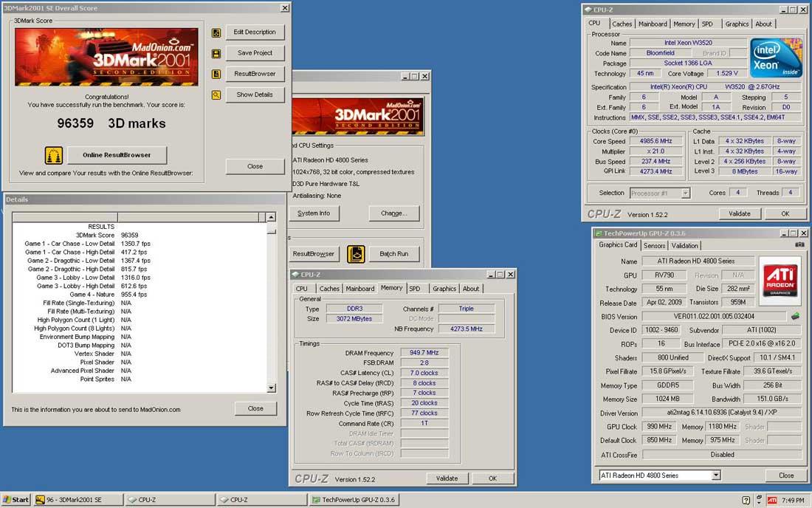This screenshot has height=508, width=812.
Task: Click ResultBrowser in the main 3DMark window
Action: [313, 254]
